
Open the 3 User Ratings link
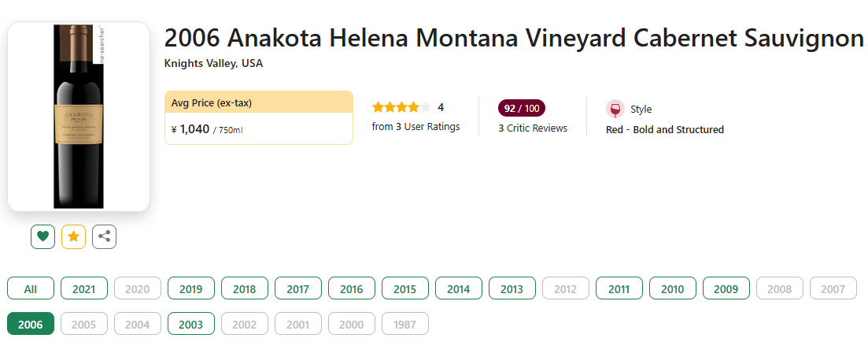(x=416, y=126)
